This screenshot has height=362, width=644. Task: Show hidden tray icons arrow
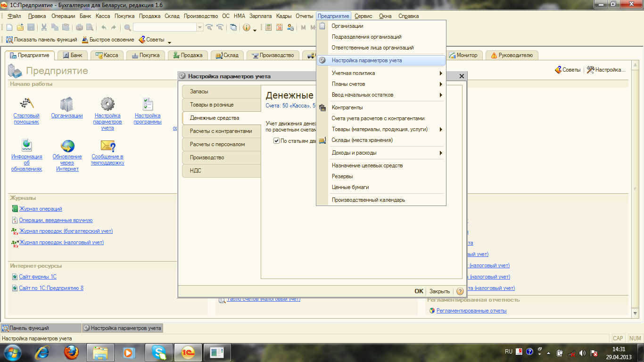548,353
